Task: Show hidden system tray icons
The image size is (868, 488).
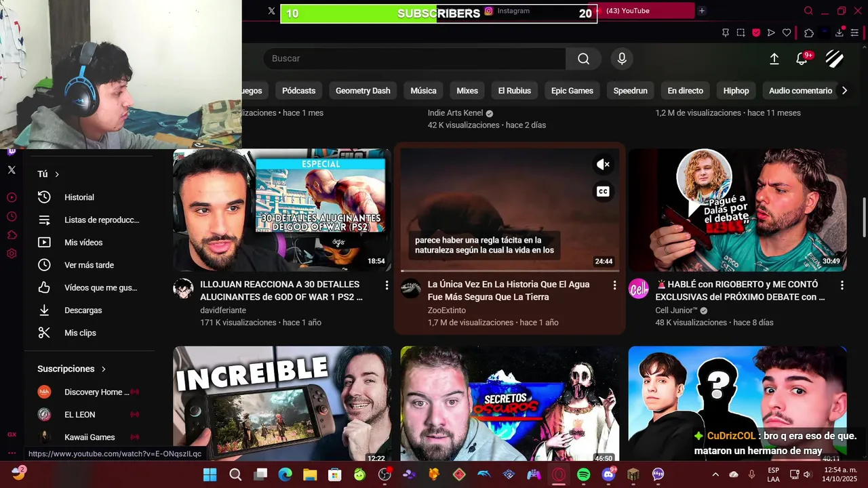Action: (x=715, y=474)
